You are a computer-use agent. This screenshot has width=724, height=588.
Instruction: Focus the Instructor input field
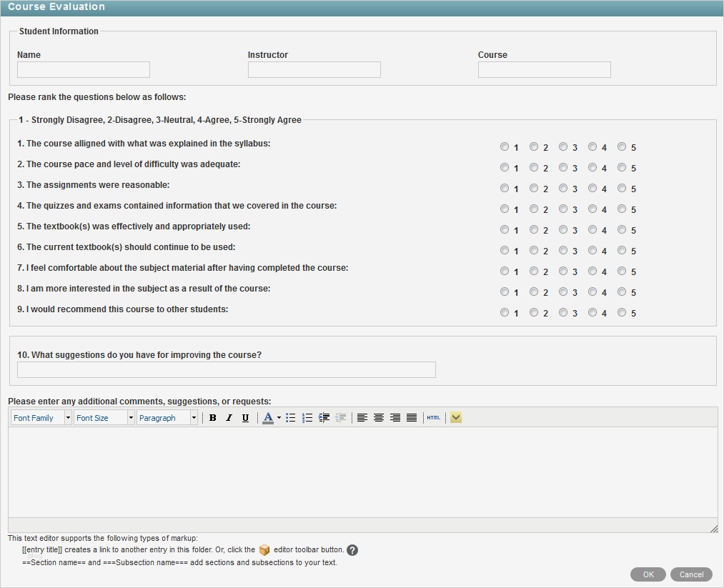(314, 70)
